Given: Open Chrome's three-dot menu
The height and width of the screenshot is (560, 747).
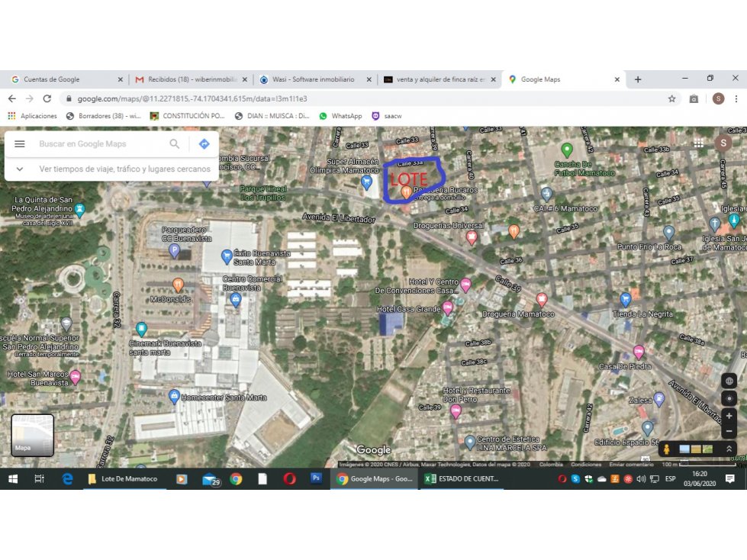Looking at the screenshot, I should (x=736, y=99).
